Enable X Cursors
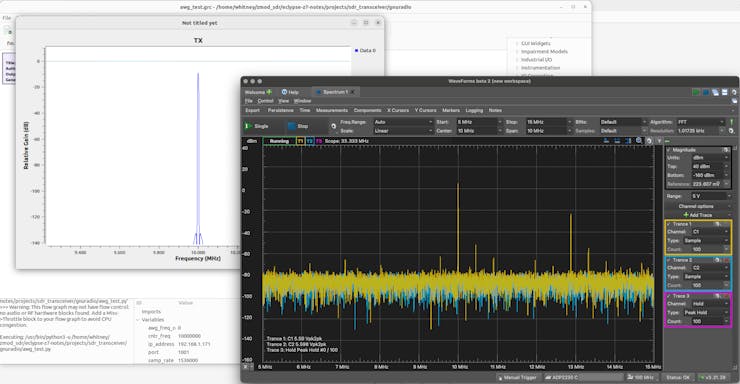Screen dimensions: 740x384 (398, 110)
